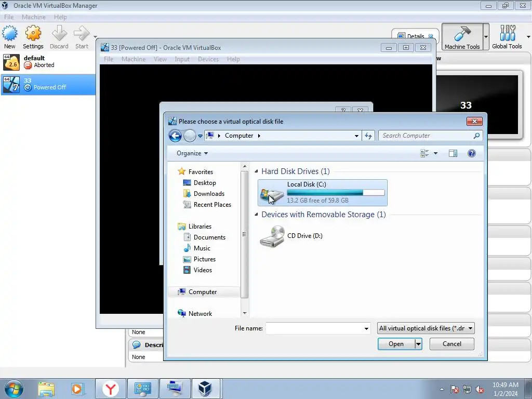Open Machine Tools dropdown arrow

pos(486,37)
